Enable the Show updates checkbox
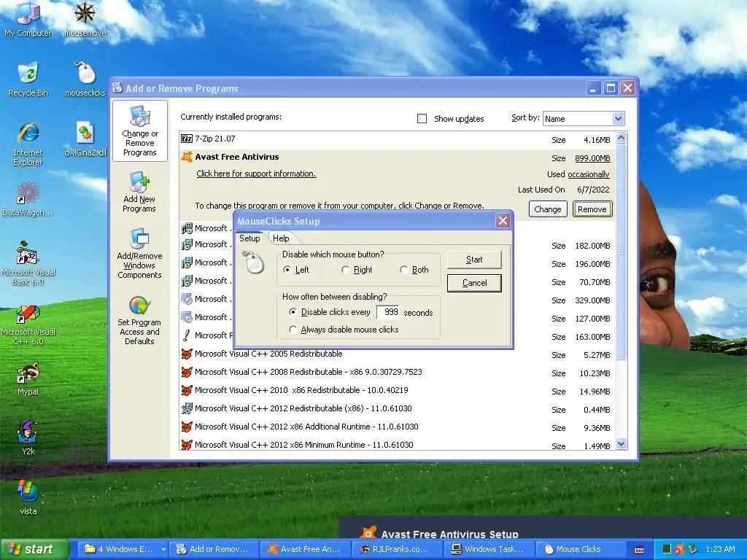The height and width of the screenshot is (560, 747). point(422,119)
